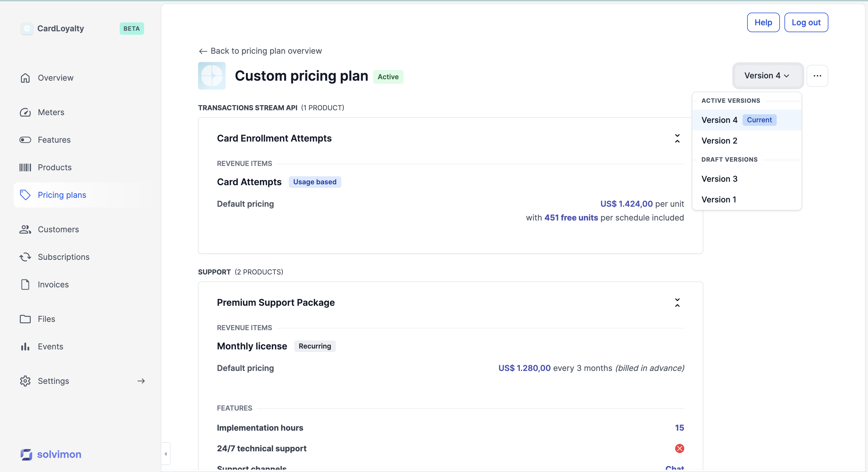Viewport: 868px width, 472px height.
Task: Click the Custom pricing plan thumbnail image
Action: (212, 76)
